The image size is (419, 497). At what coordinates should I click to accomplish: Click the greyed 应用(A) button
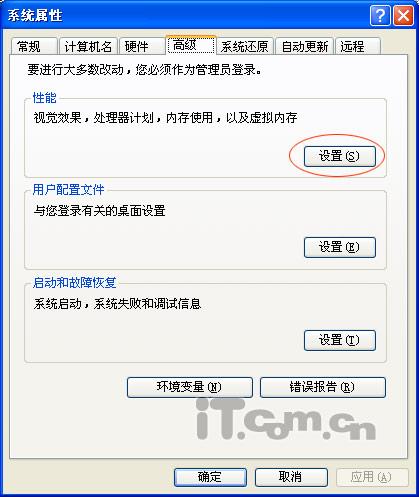372,477
